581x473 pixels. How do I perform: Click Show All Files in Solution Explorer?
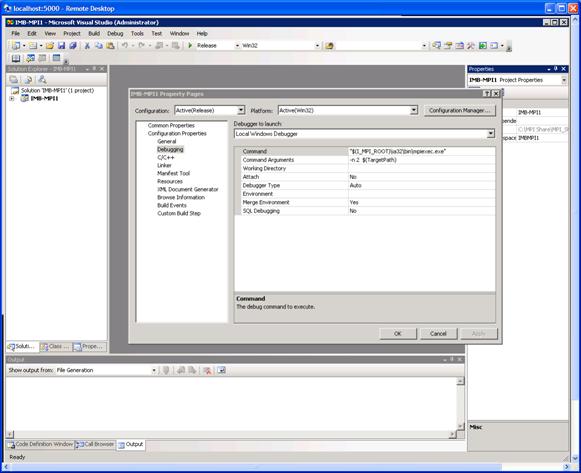click(x=28, y=79)
